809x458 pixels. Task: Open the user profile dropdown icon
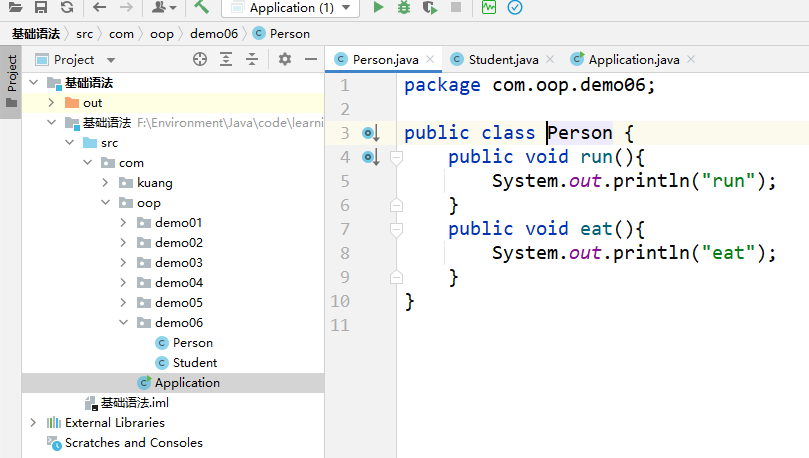point(164,7)
